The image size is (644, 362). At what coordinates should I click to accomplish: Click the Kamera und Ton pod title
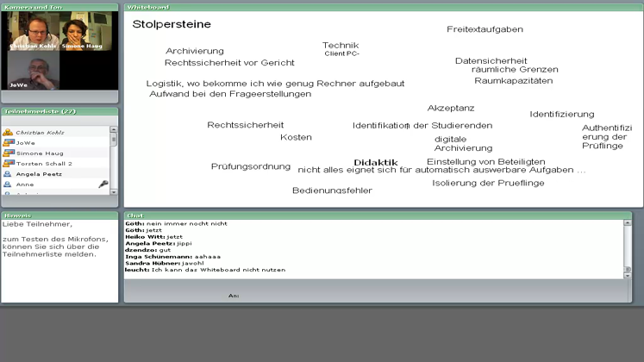click(x=34, y=7)
